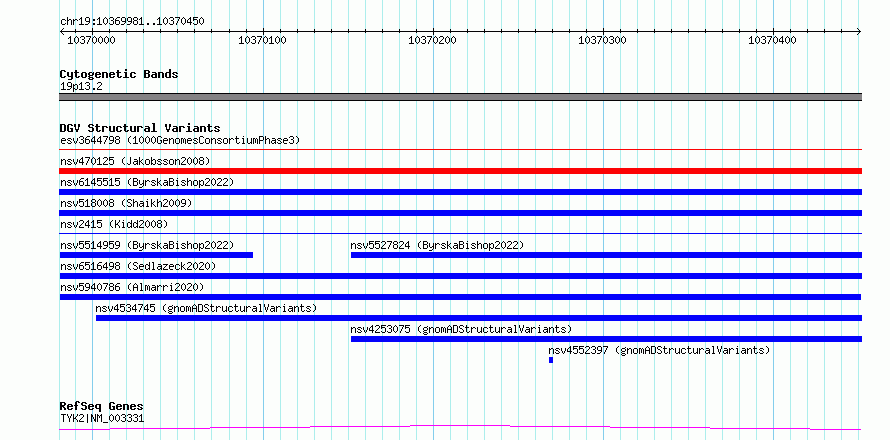This screenshot has height=440, width=890.
Task: Click the 10370300 ruler tick label
Action: pyautogui.click(x=602, y=40)
